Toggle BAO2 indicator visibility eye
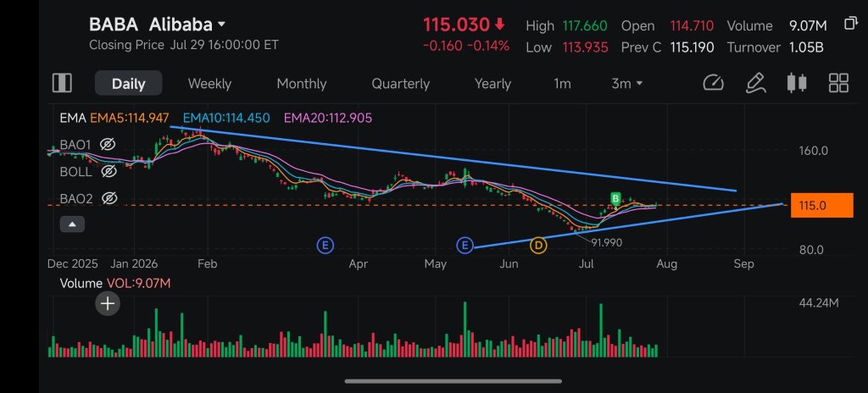Screen dimensions: 868x393 109,198
